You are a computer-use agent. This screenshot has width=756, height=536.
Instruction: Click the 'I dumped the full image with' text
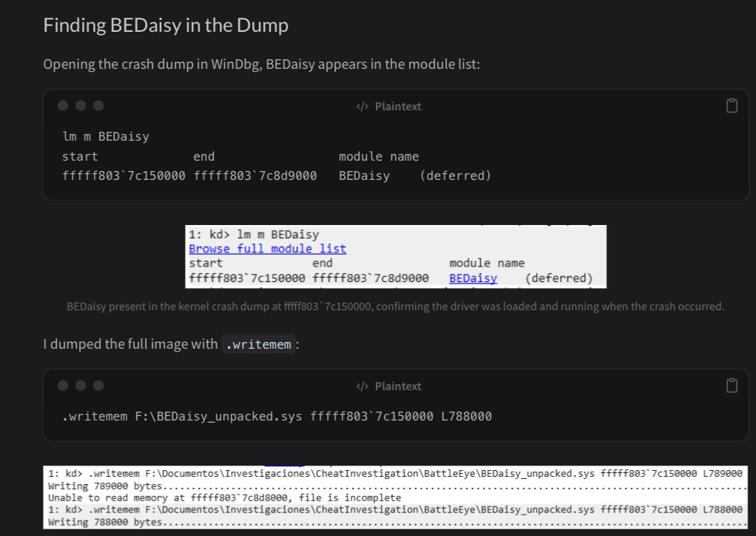130,344
